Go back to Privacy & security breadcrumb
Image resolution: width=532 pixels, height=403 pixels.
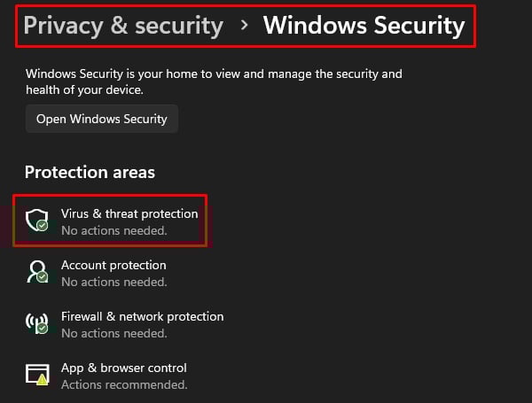123,26
